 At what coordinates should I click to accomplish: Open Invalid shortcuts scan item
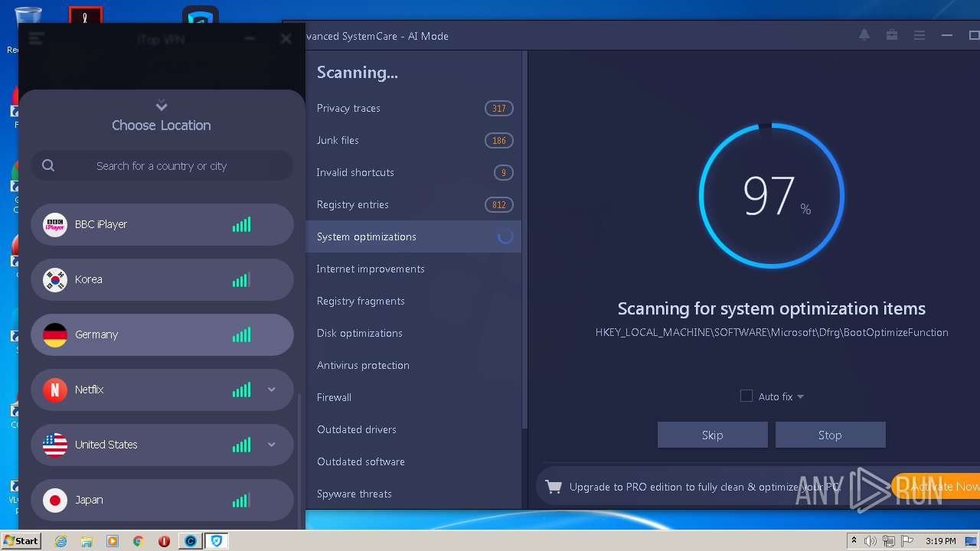(x=413, y=172)
